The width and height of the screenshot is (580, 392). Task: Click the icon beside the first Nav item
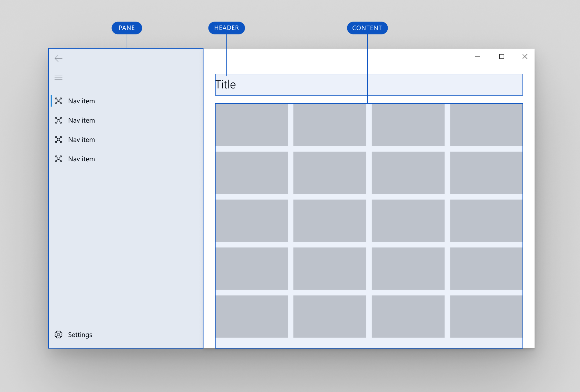59,101
